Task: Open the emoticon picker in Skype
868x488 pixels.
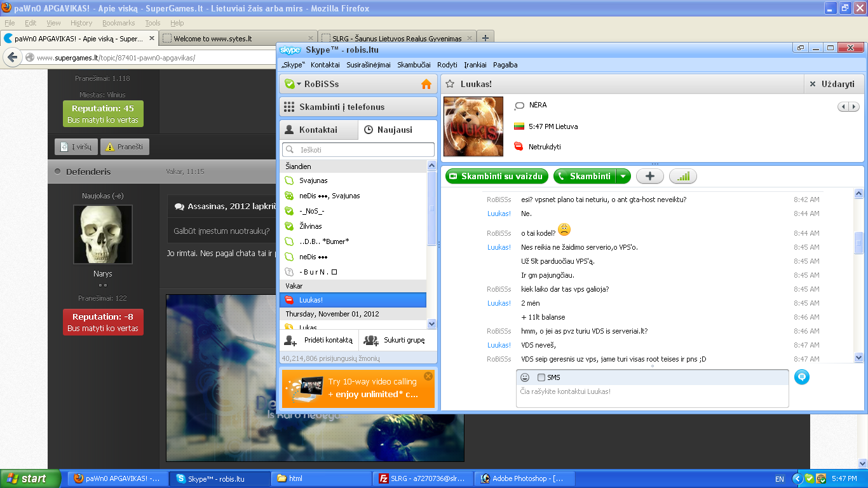Action: click(x=525, y=377)
